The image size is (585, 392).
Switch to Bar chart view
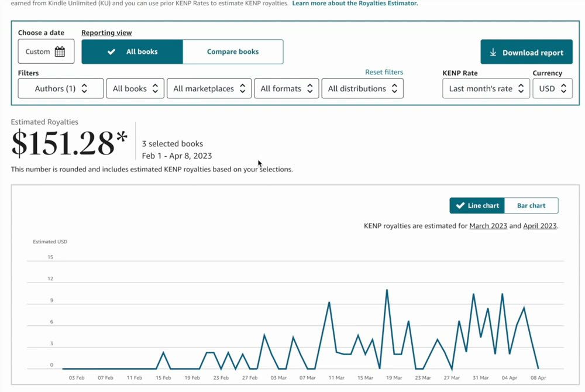[531, 205]
